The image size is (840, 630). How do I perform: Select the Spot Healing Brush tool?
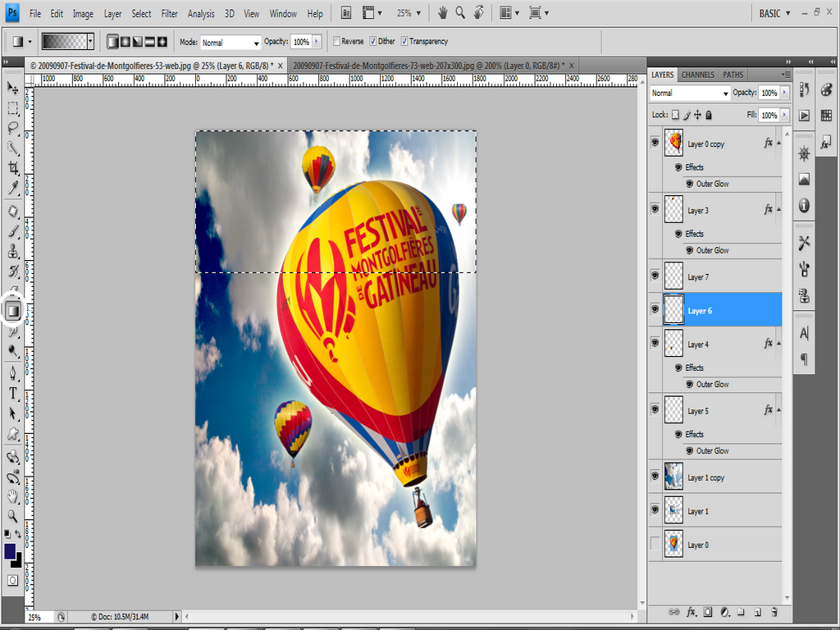click(13, 211)
